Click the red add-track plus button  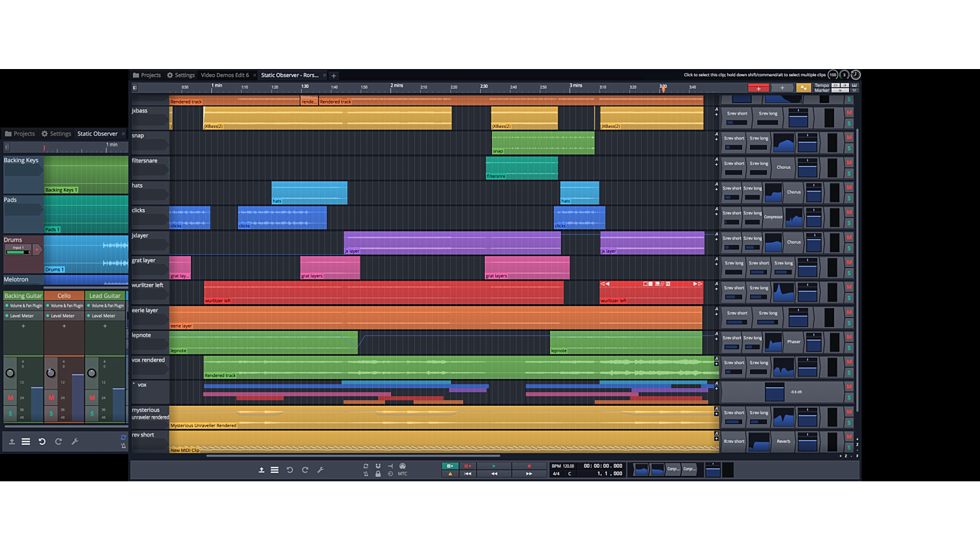click(758, 88)
